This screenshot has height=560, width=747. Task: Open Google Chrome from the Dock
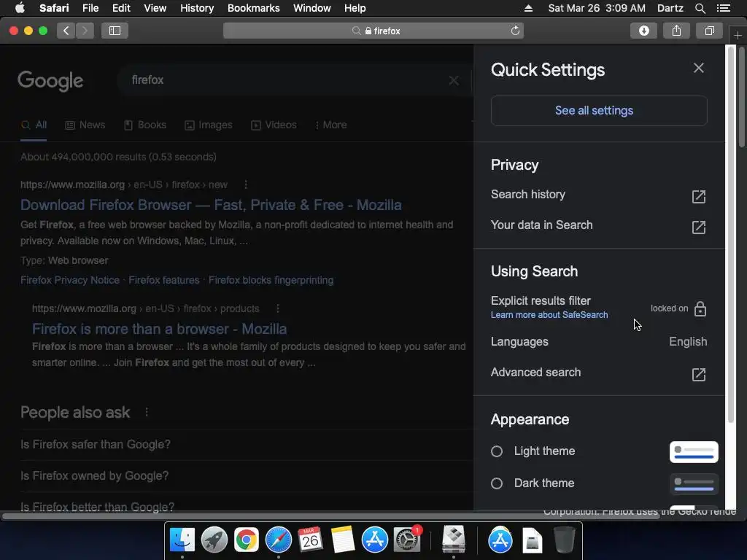(x=247, y=540)
